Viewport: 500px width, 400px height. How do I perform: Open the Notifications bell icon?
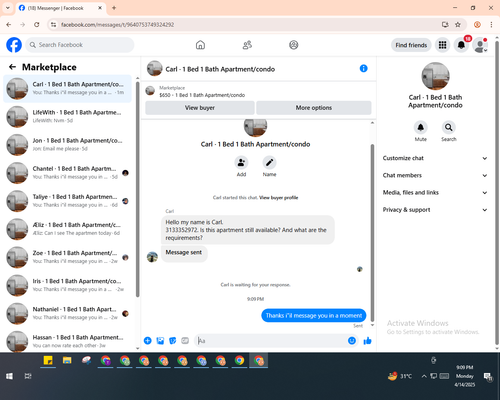461,45
